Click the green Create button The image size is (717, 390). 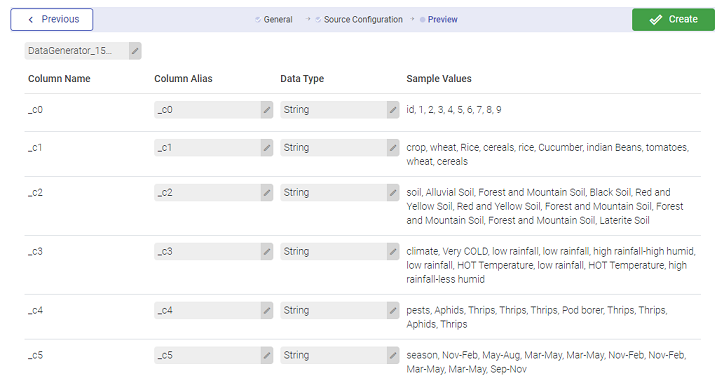(x=673, y=20)
